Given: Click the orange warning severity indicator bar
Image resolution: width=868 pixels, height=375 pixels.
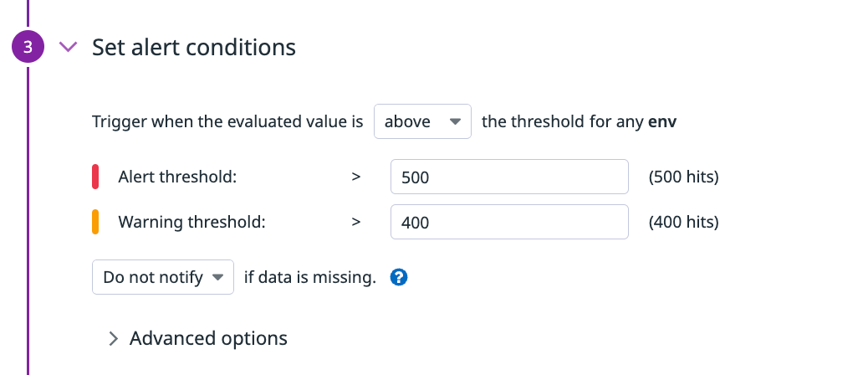Looking at the screenshot, I should pos(95,222).
